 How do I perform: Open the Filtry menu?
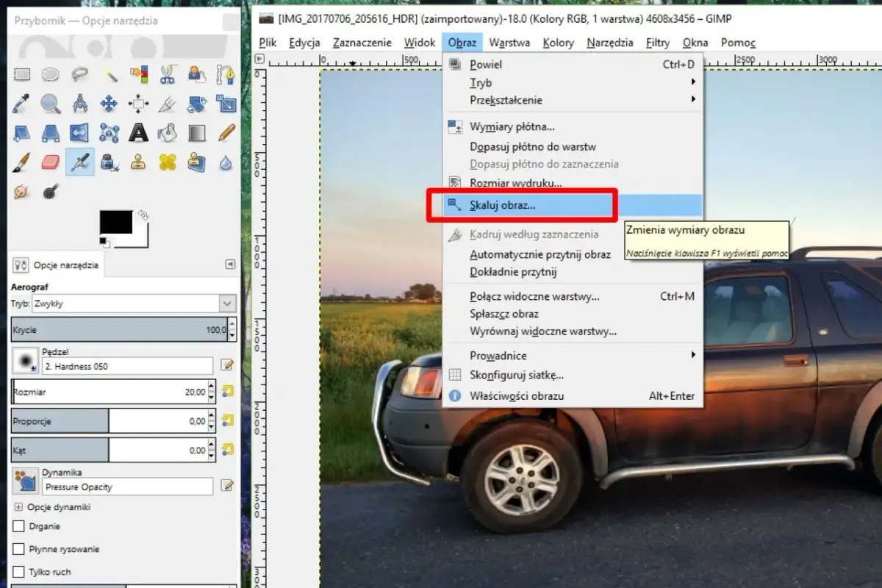point(656,43)
